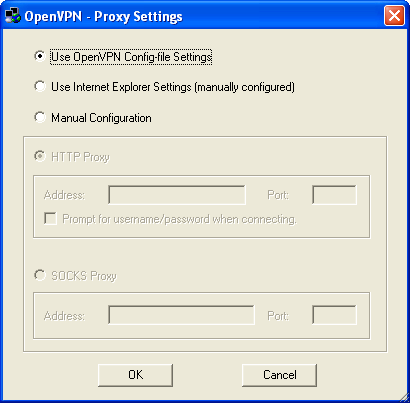This screenshot has width=410, height=403.
Task: Enable Prompt for username/password when connecting
Action: click(50, 219)
